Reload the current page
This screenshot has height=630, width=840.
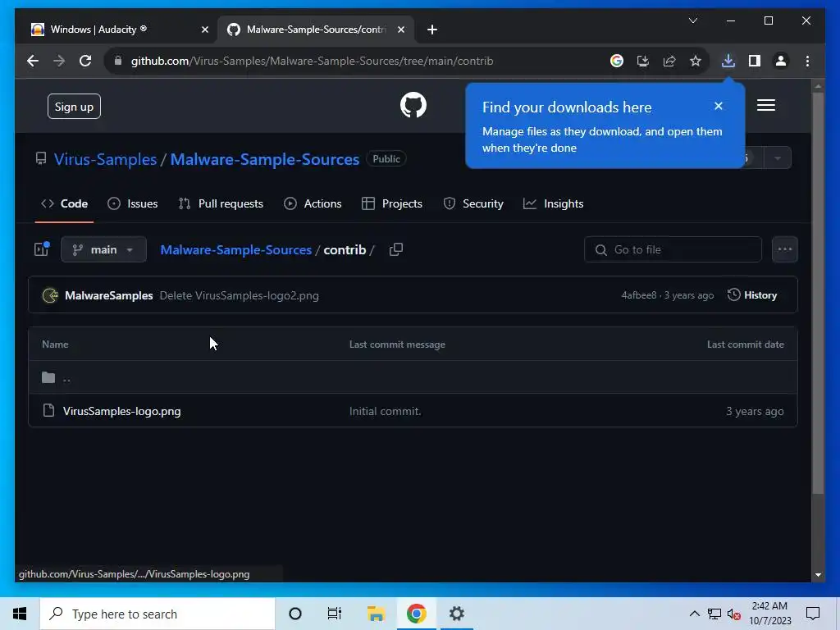[85, 61]
